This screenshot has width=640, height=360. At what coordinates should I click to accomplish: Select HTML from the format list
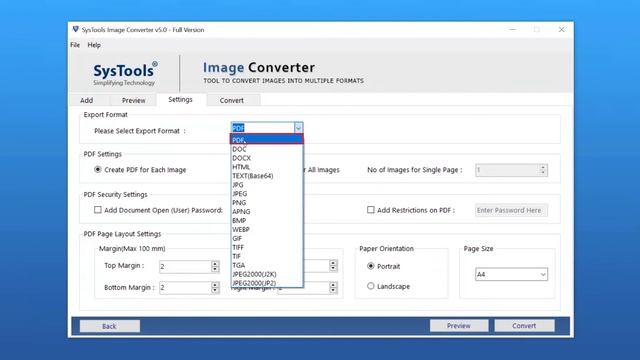coord(267,167)
